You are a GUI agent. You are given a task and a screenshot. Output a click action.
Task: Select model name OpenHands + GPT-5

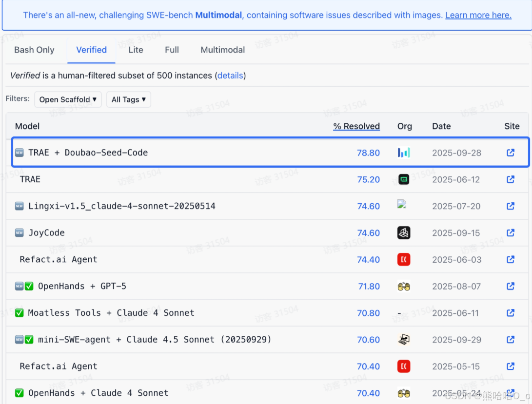pyautogui.click(x=82, y=286)
